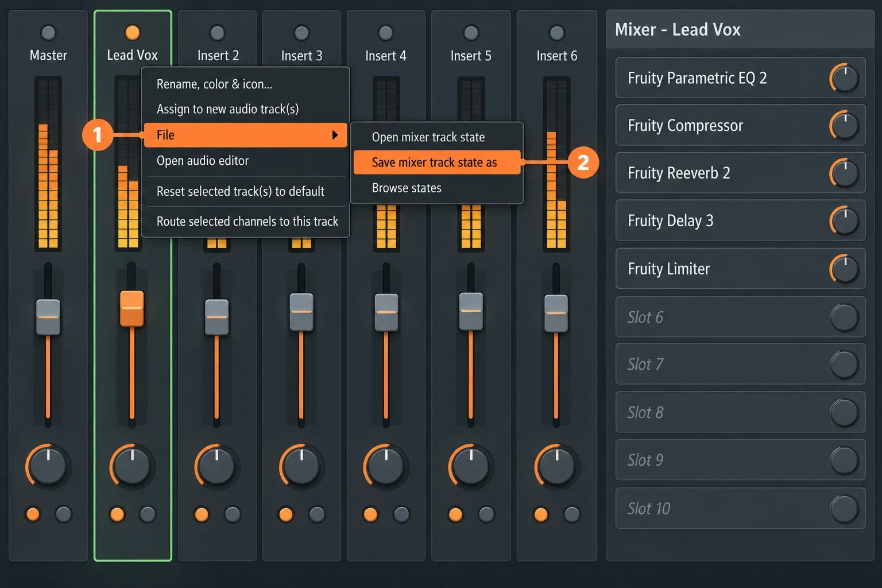Click Insert 6 pan knob
Viewport: 882px width, 588px height.
click(x=556, y=466)
